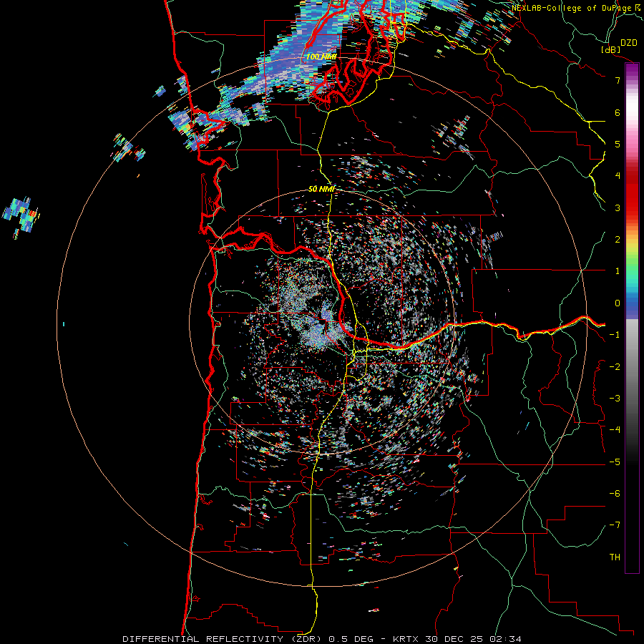Click the -3 value on the scale
The image size is (644, 644).
pos(615,399)
